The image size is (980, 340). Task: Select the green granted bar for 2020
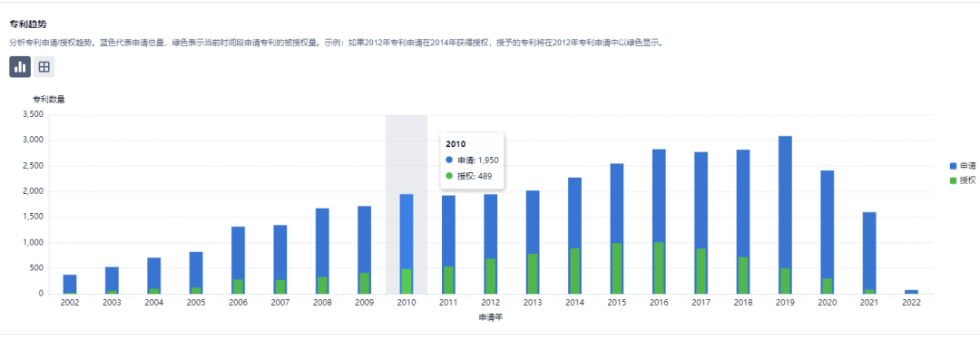(x=828, y=287)
